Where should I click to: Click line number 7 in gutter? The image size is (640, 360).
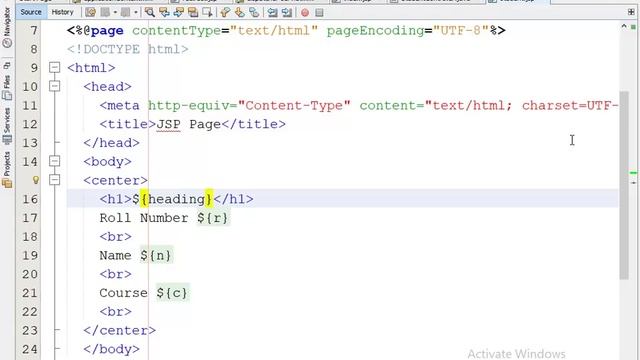point(34,31)
